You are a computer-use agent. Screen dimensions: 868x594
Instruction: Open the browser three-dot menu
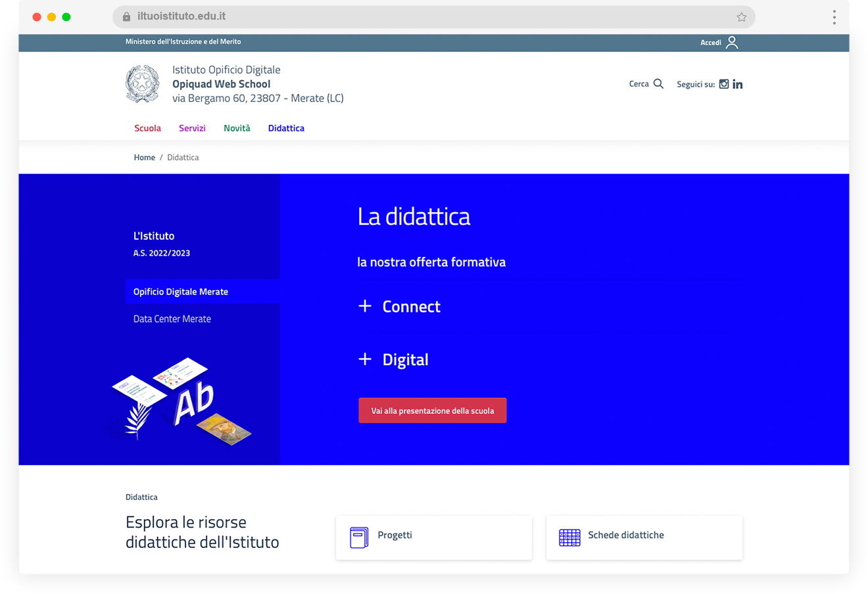(x=834, y=17)
